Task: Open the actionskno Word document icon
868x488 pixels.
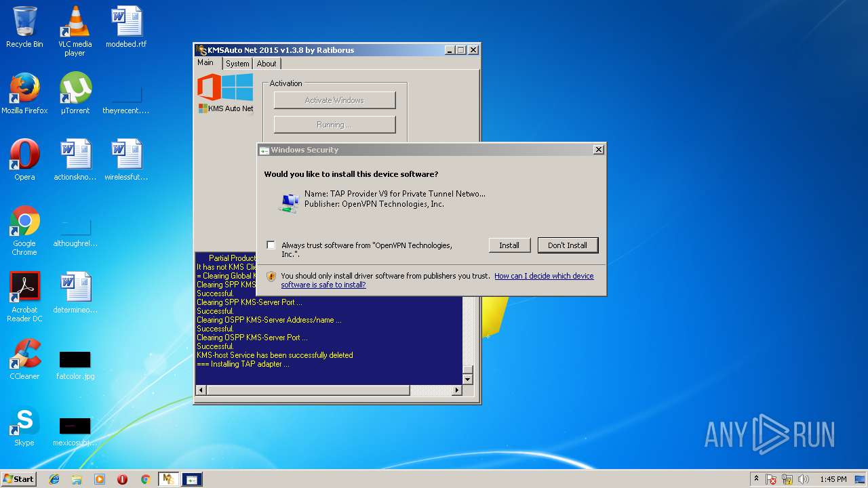Action: click(x=75, y=160)
